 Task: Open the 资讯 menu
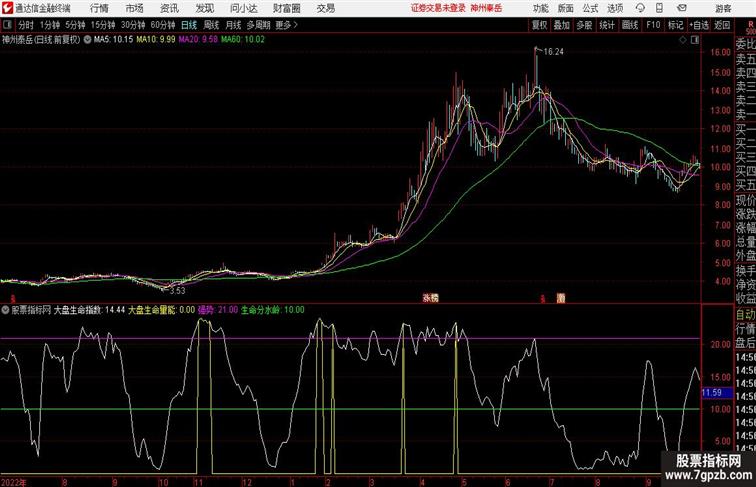[x=169, y=8]
